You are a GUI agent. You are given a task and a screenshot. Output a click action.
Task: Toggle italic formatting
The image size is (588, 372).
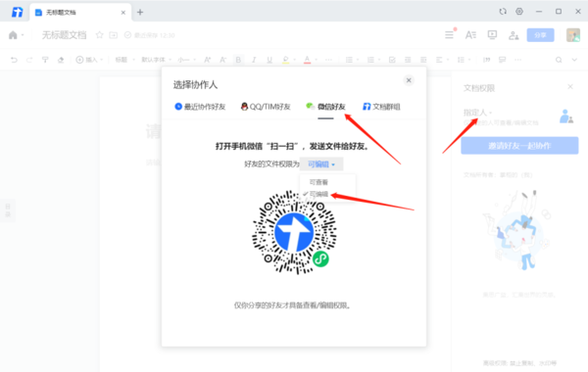point(254,60)
